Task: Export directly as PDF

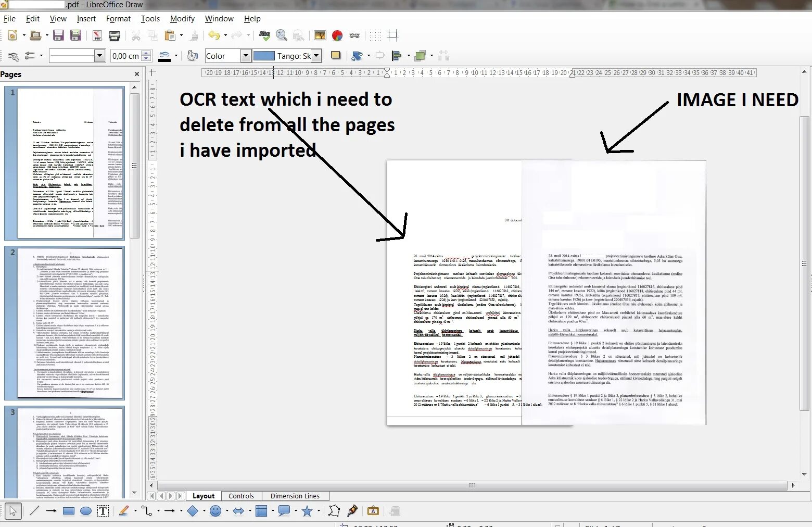Action: tap(97, 35)
